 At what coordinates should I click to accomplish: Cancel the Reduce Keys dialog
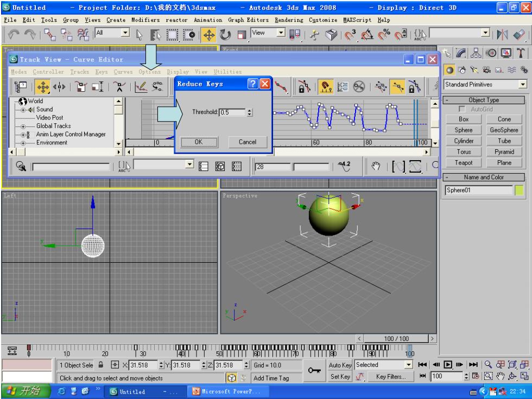click(x=248, y=142)
